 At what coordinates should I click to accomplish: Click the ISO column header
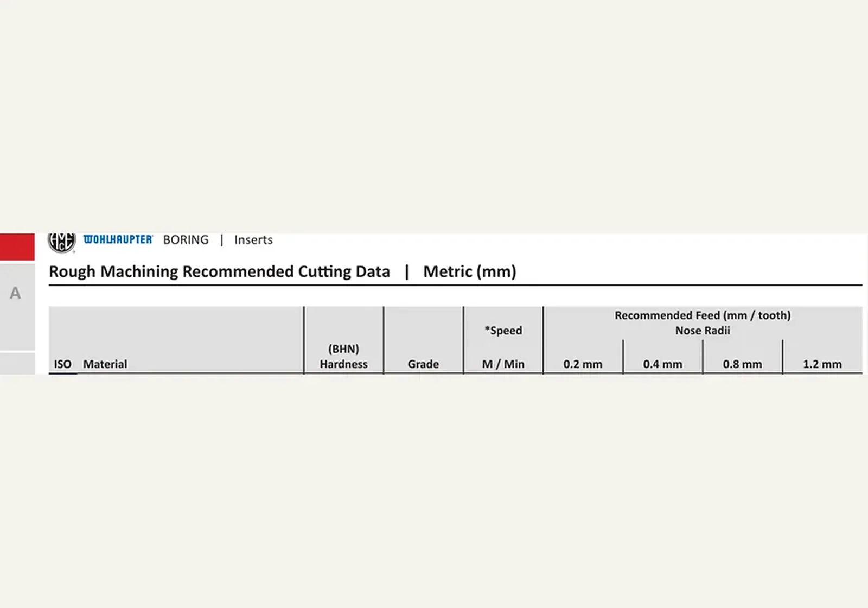pos(62,364)
